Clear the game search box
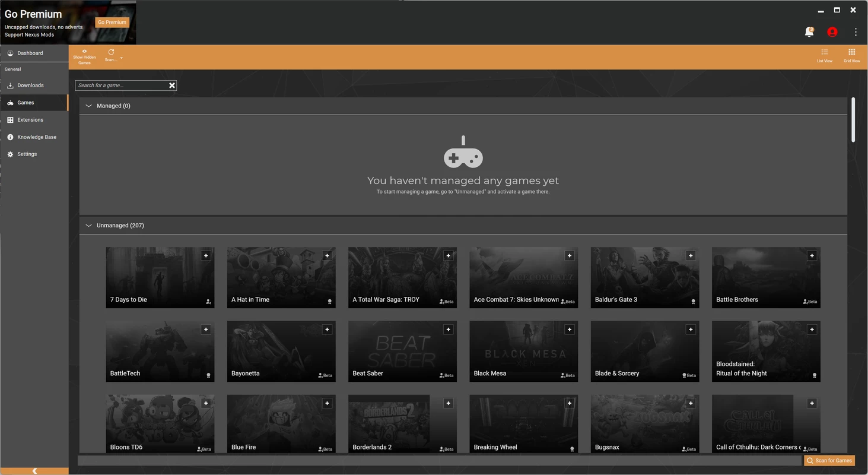868x475 pixels. [x=172, y=85]
